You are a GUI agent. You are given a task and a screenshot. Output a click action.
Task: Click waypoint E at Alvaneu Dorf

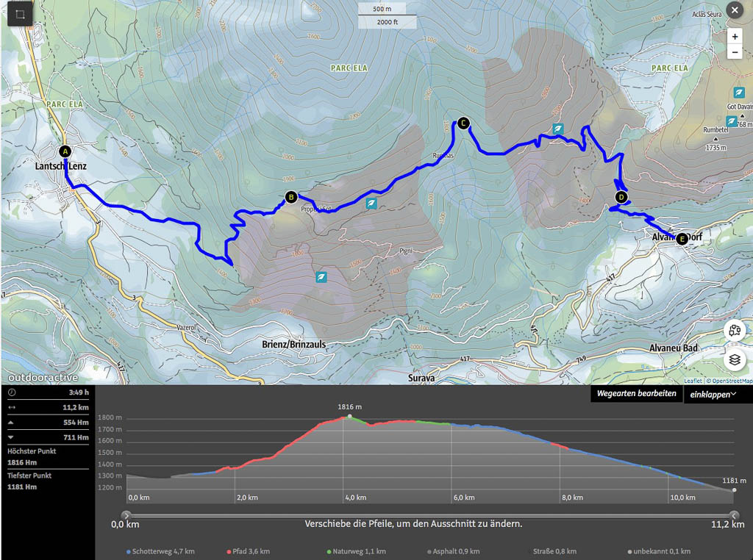(682, 239)
